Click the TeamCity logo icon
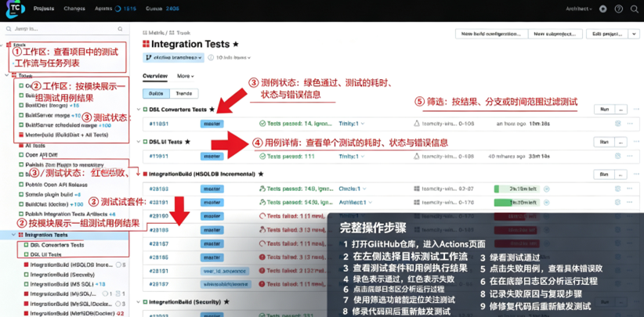 (15, 10)
